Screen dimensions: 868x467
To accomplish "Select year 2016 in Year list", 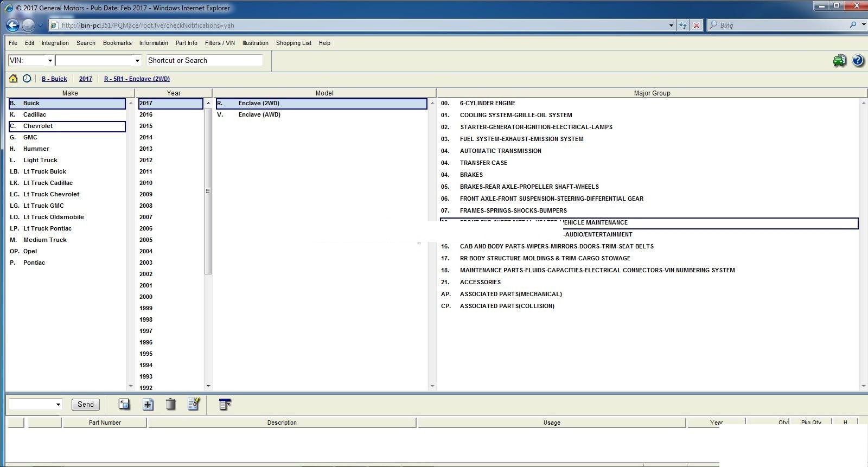I will pyautogui.click(x=170, y=114).
